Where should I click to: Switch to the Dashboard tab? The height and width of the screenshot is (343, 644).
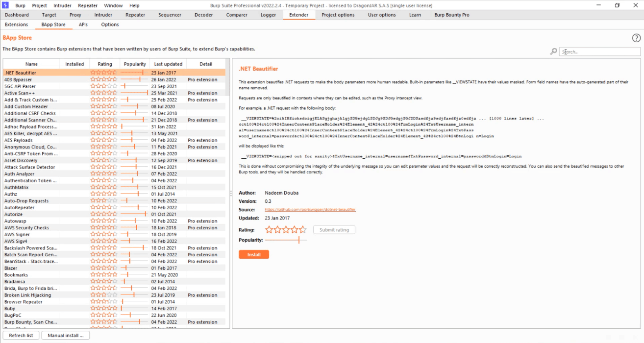(17, 15)
